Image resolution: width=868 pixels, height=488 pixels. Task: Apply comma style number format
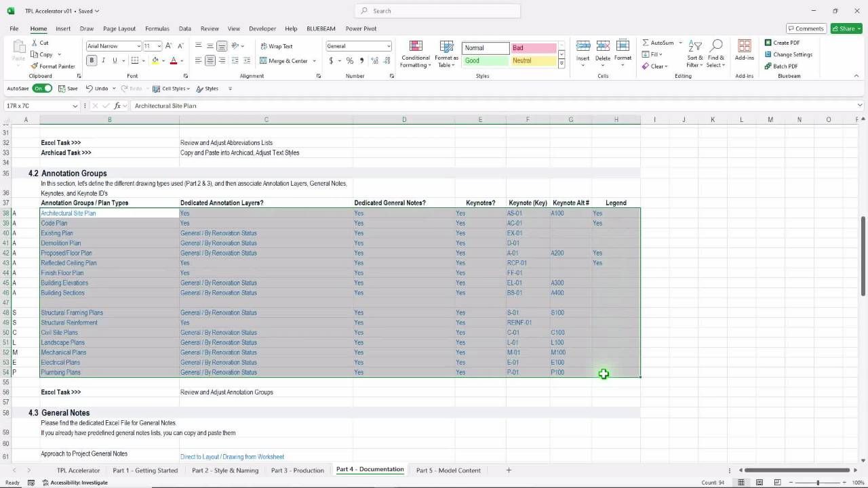point(361,61)
